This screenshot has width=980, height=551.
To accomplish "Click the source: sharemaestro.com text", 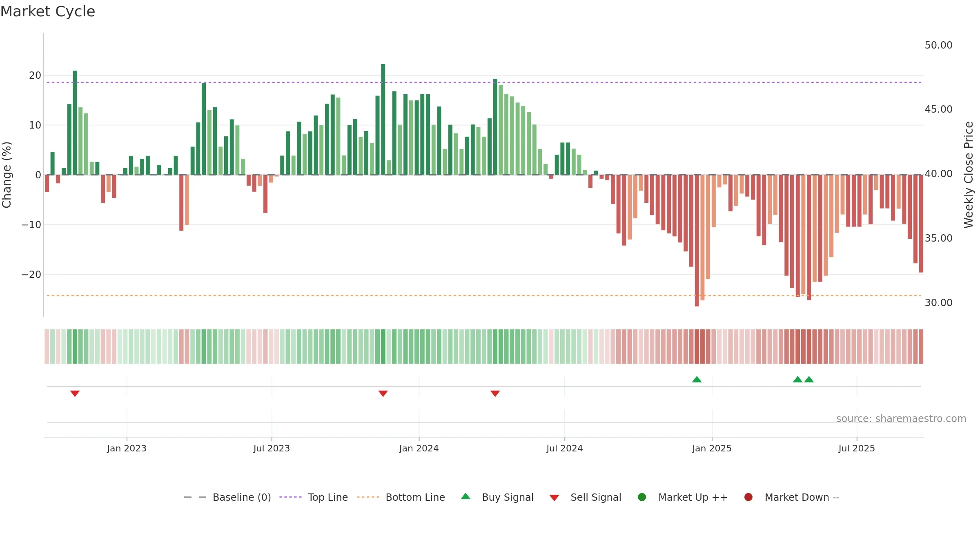I will tap(901, 418).
